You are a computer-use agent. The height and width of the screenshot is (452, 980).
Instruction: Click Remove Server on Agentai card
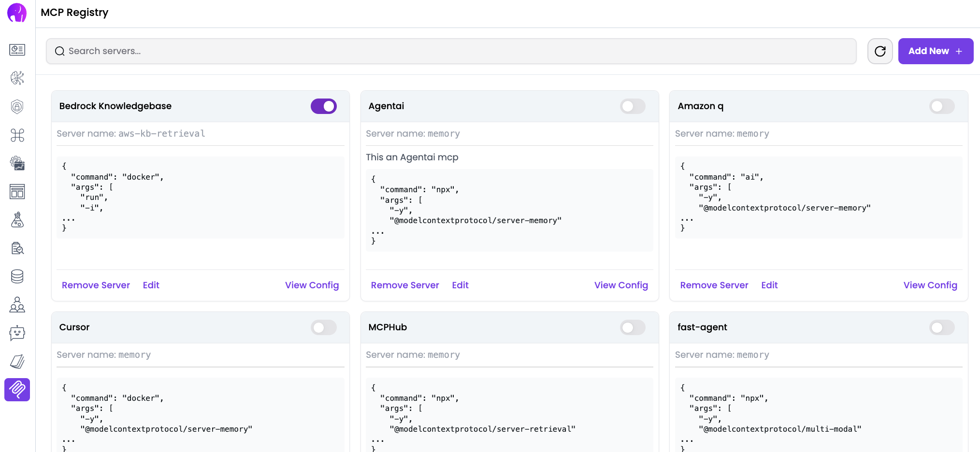pos(404,285)
